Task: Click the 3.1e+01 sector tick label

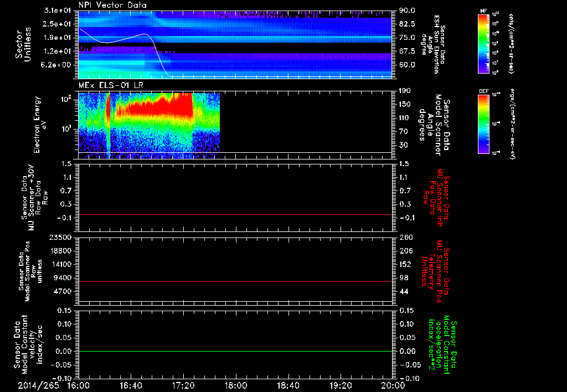Action: click(x=58, y=11)
